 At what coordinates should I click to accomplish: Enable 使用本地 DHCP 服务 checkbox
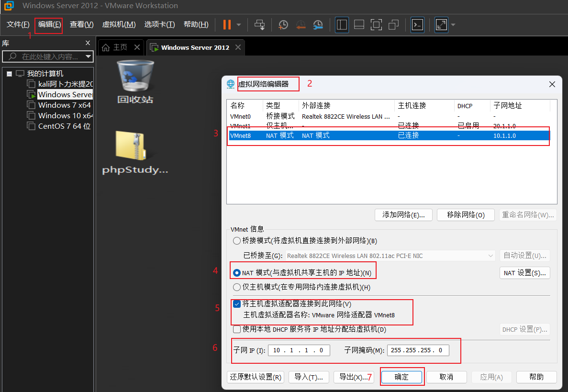pyautogui.click(x=237, y=329)
